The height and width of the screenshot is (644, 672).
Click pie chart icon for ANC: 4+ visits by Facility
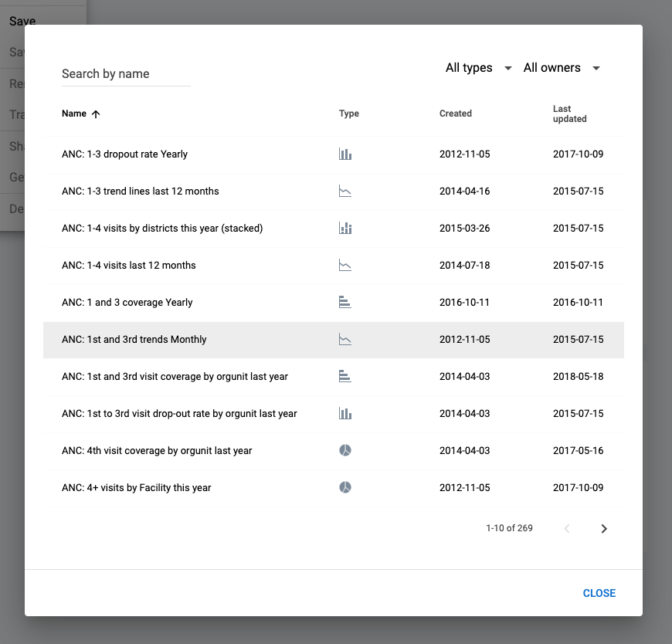[x=345, y=487]
